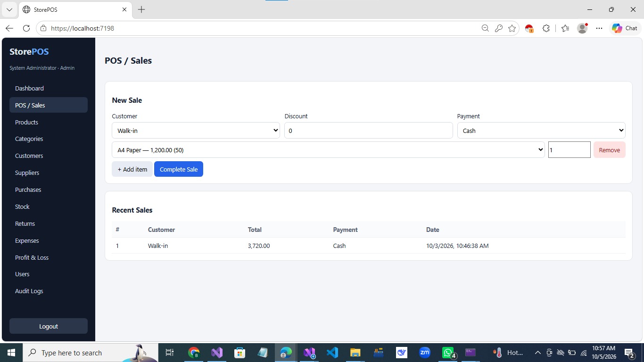Expand the Customer Walk-in dropdown

pyautogui.click(x=196, y=131)
